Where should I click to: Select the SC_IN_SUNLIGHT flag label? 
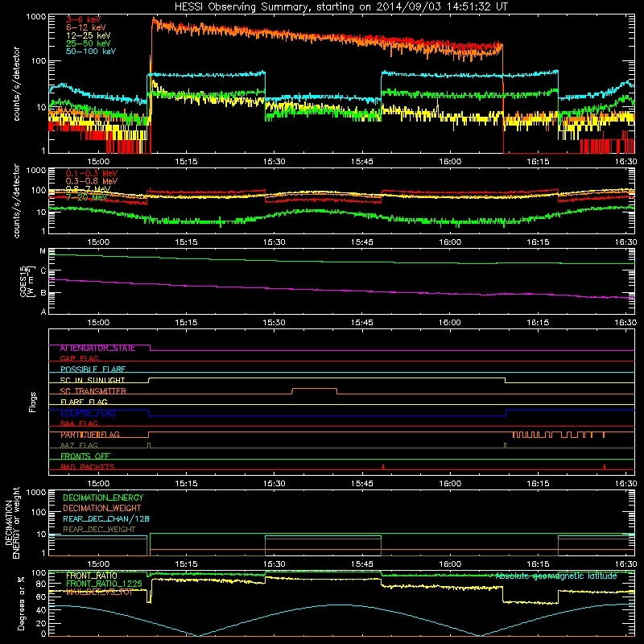click(93, 380)
